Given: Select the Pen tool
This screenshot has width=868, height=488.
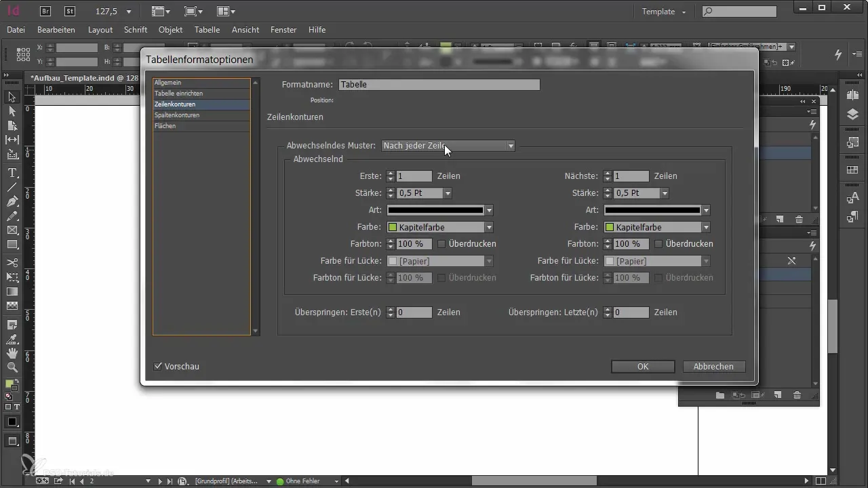Looking at the screenshot, I should coord(12,201).
